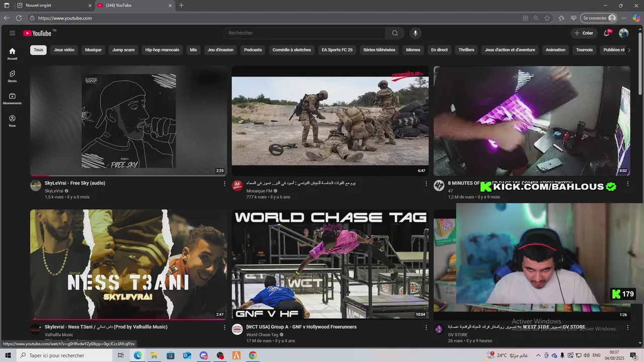Open Mosaique FM channel avatar
The height and width of the screenshot is (362, 644).
237,186
